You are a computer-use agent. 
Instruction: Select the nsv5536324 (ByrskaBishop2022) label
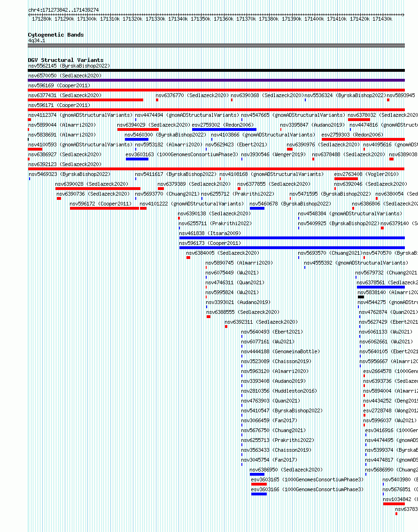coord(345,95)
